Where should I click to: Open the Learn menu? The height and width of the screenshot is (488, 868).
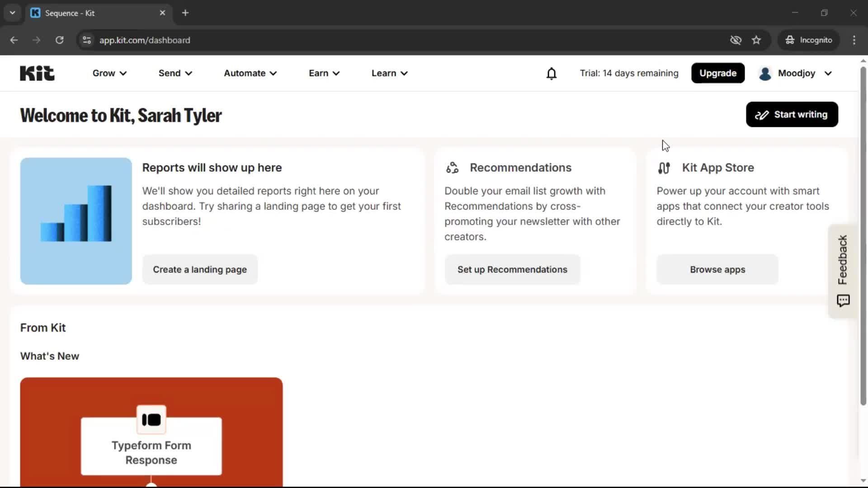click(x=389, y=73)
